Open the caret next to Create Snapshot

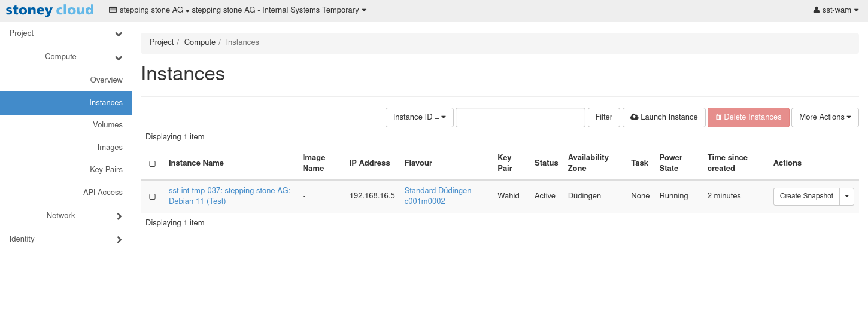[x=846, y=196]
